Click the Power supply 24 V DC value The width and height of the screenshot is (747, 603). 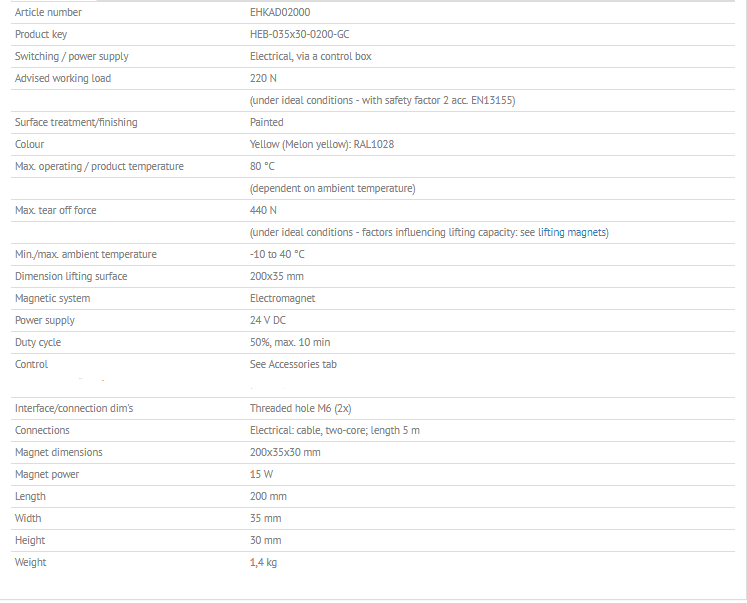(268, 320)
